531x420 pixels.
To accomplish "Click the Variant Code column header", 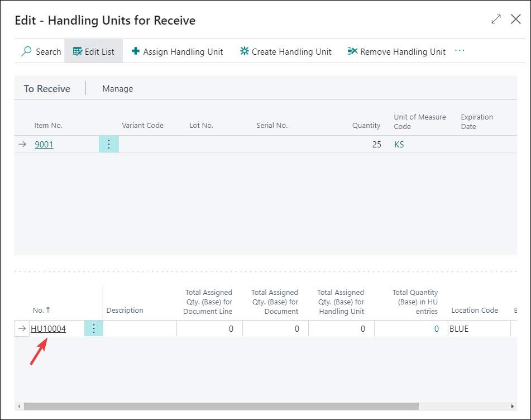I will [x=142, y=125].
